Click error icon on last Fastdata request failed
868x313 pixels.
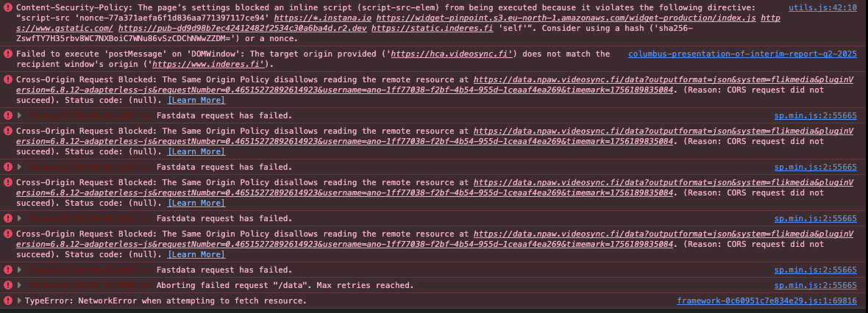(x=8, y=270)
